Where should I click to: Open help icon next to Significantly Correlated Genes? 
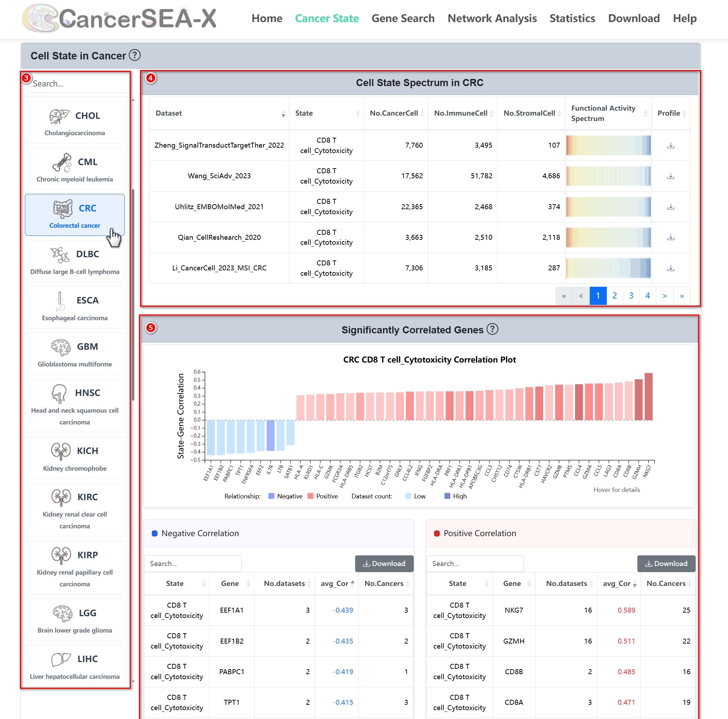492,329
